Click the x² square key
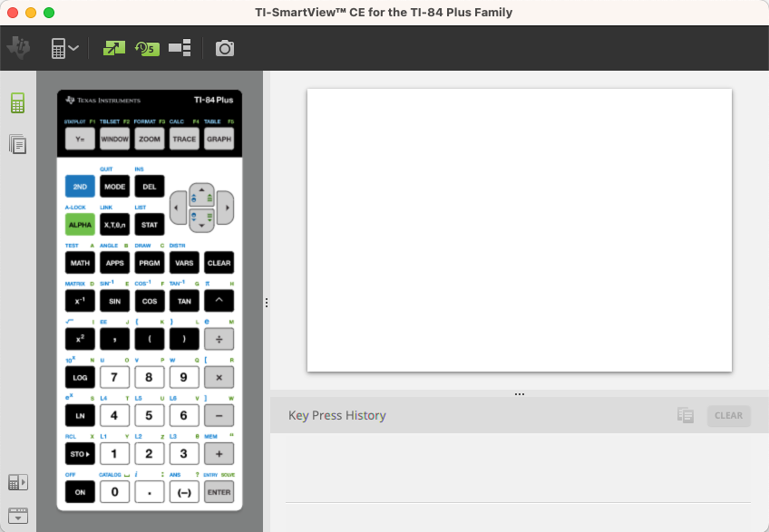This screenshot has width=769, height=532. point(80,339)
